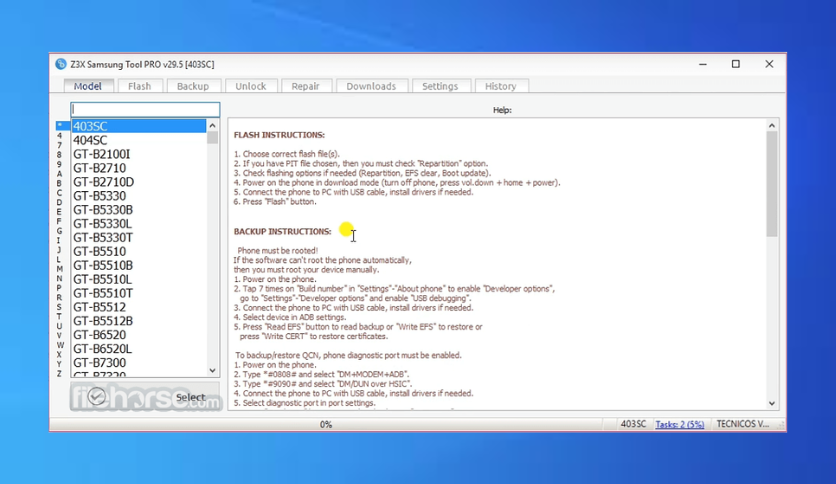Click the Z3X app icon in title bar
Image resolution: width=836 pixels, height=484 pixels.
pos(61,64)
